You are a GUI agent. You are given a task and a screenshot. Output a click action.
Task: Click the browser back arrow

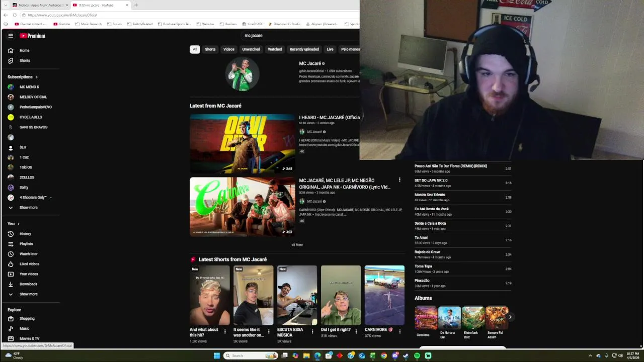coord(6,15)
